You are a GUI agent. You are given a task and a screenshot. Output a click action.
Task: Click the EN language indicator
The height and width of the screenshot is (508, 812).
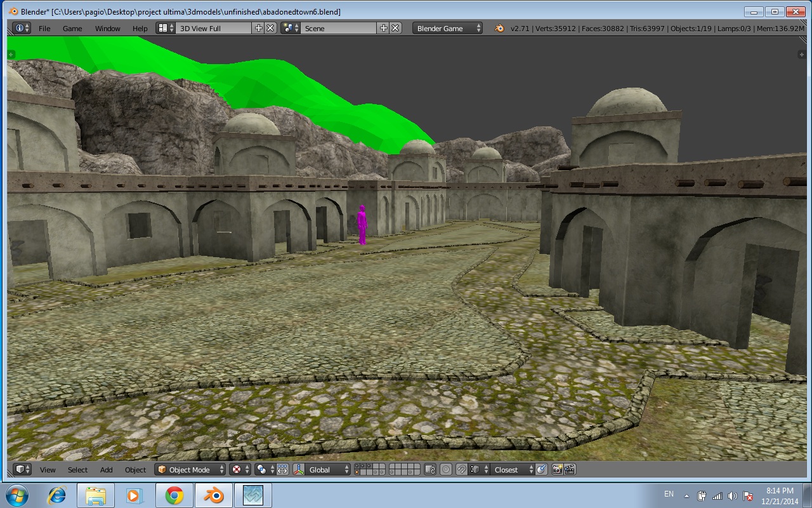tap(669, 493)
